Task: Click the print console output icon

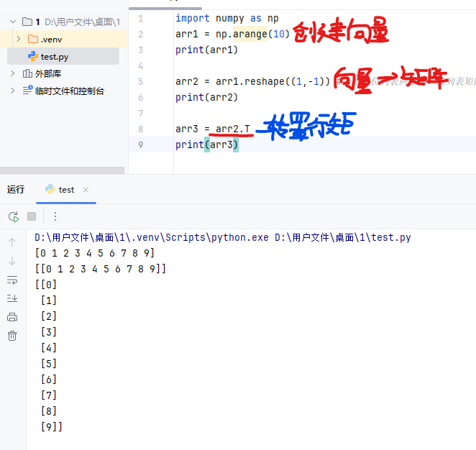Action: click(x=12, y=317)
